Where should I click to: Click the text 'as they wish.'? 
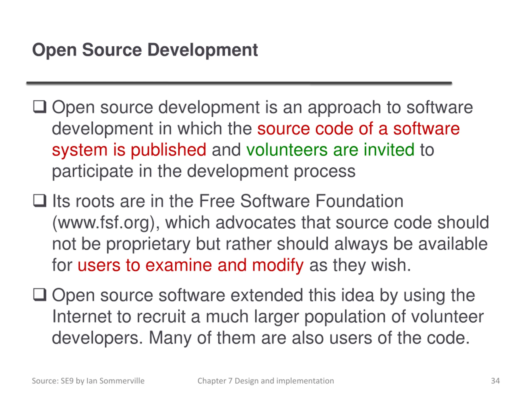(360, 266)
